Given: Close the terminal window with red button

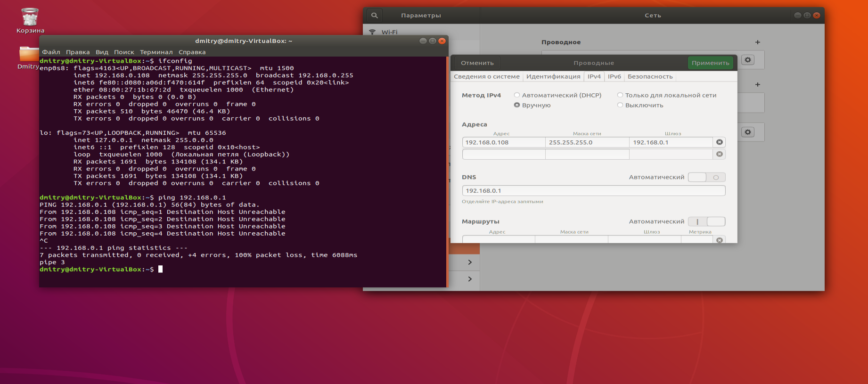Looking at the screenshot, I should [442, 41].
